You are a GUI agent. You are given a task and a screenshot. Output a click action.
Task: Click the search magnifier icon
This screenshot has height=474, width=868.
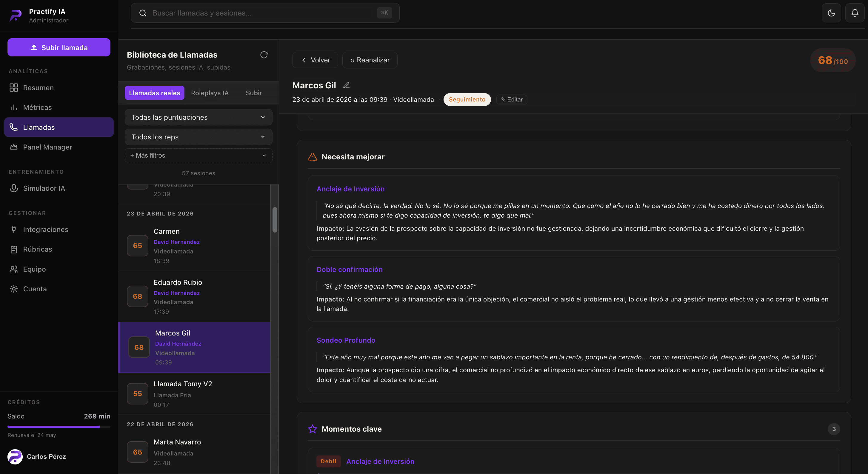(x=143, y=13)
